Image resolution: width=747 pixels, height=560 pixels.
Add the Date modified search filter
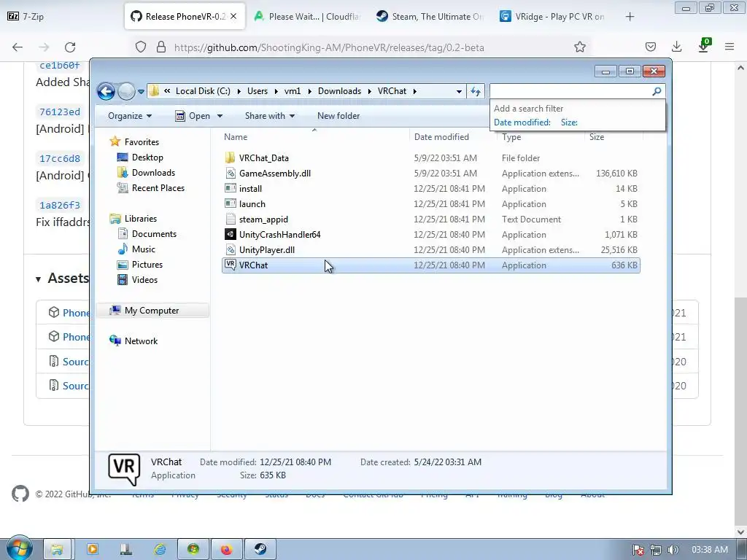click(522, 122)
